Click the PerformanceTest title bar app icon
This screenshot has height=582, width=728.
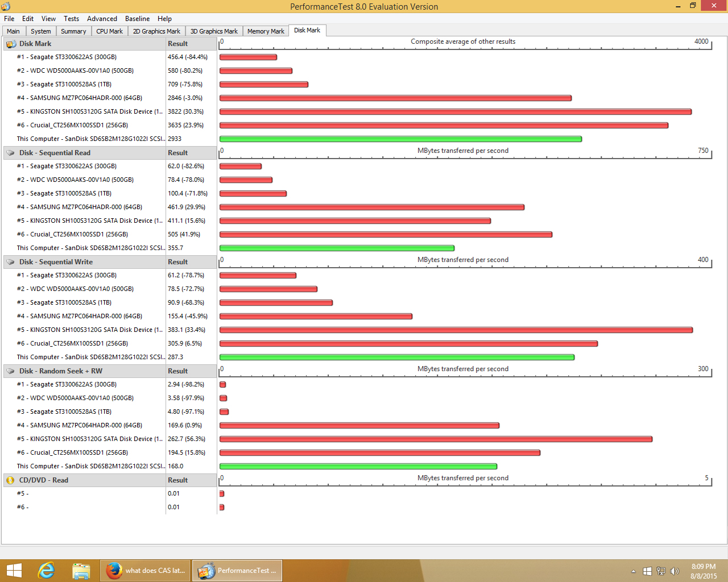6,6
